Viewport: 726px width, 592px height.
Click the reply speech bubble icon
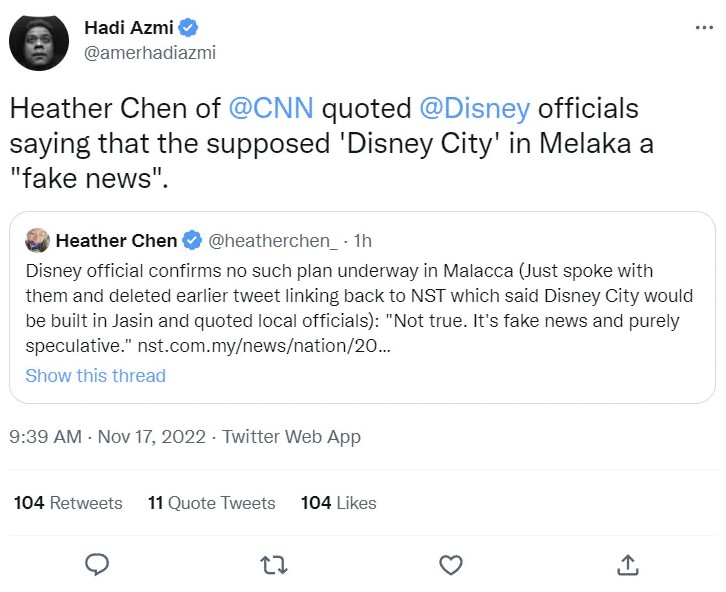[x=97, y=565]
